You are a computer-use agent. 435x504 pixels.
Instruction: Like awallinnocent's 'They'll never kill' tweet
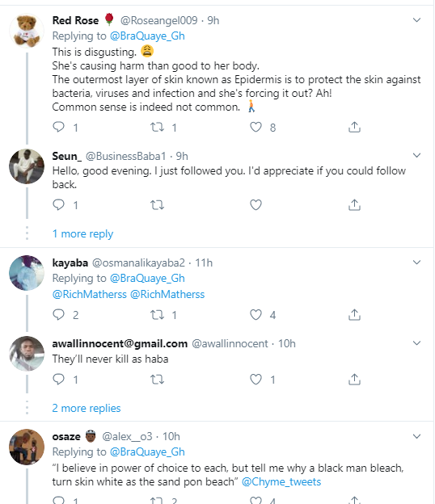pyautogui.click(x=256, y=380)
